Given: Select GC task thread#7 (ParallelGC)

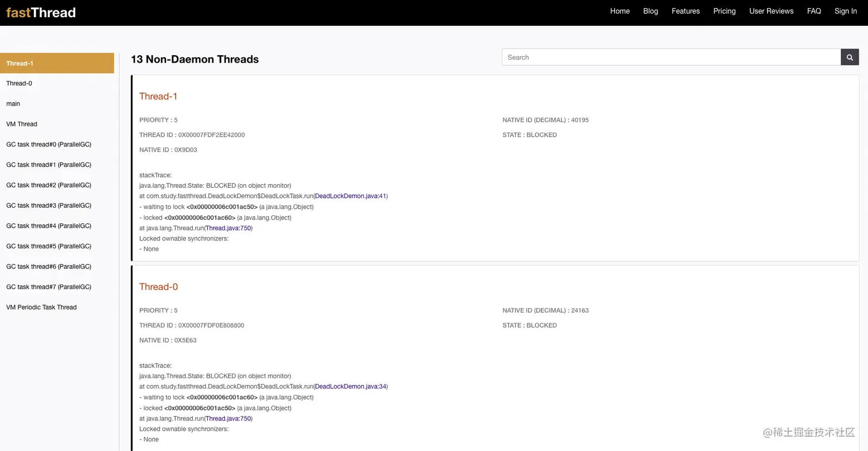Looking at the screenshot, I should [x=57, y=287].
